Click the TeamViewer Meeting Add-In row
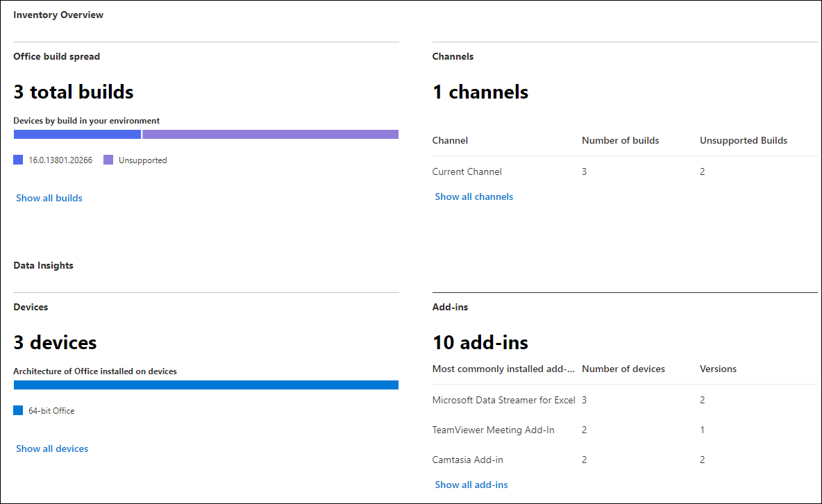Screen dimensions: 822x504 point(624,430)
